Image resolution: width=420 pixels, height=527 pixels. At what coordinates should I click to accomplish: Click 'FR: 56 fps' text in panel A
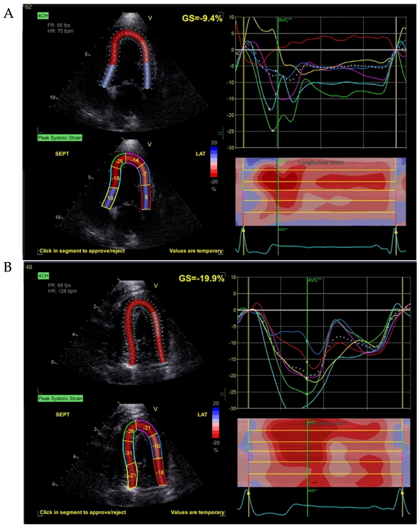pyautogui.click(x=59, y=25)
